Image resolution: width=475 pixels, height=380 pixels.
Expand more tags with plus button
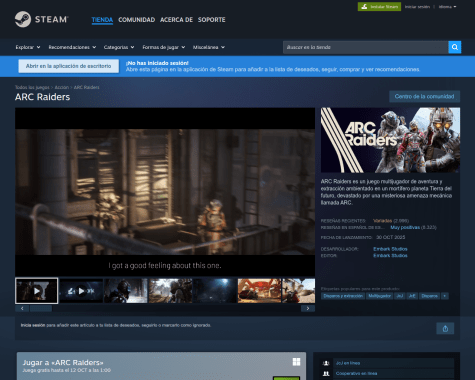tap(445, 296)
